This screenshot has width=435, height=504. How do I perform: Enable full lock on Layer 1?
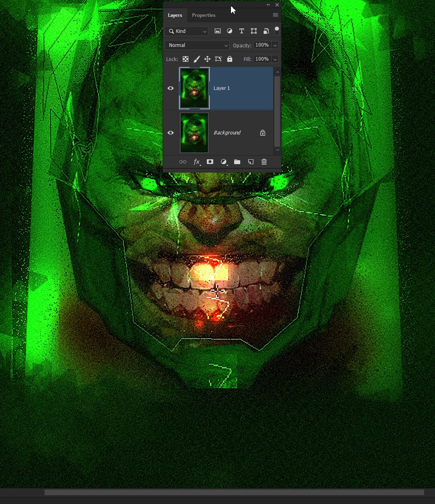click(229, 59)
